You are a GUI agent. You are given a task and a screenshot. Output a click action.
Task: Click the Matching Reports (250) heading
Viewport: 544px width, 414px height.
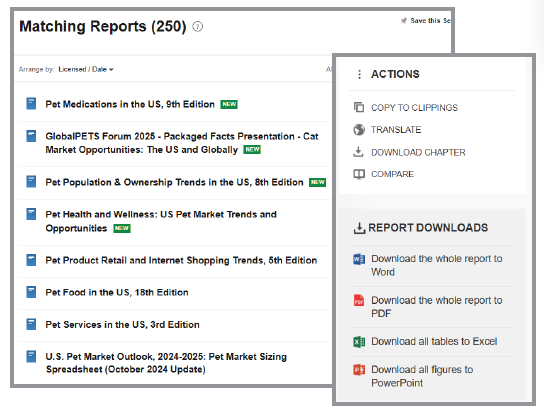(x=103, y=26)
